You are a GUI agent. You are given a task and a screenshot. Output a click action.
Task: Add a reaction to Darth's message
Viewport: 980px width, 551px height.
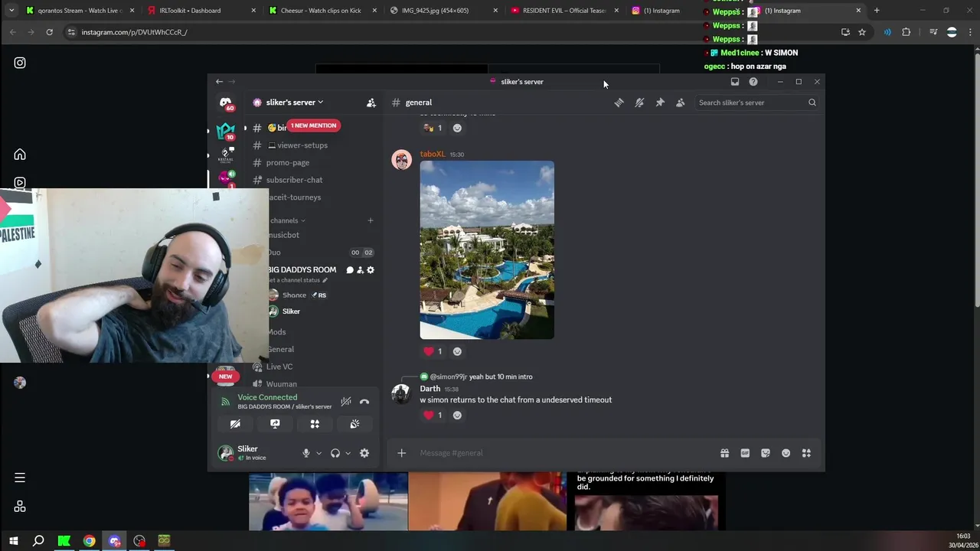click(457, 415)
